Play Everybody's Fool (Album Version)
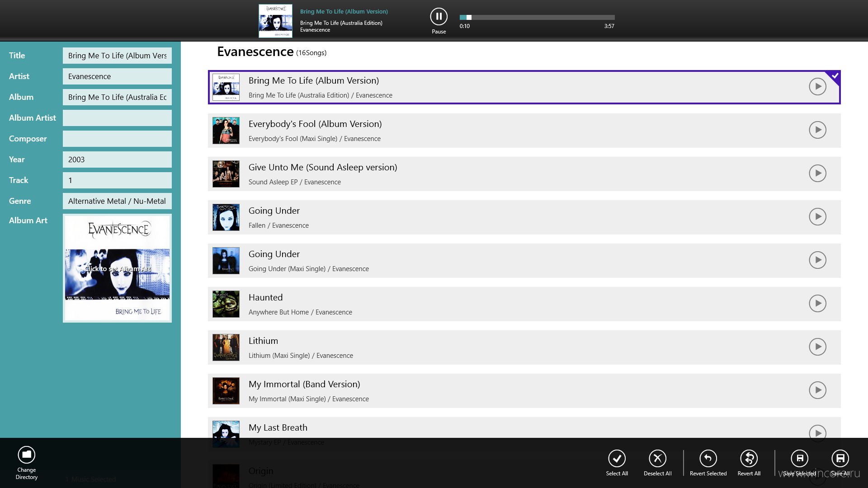The width and height of the screenshot is (868, 488). 817,130
